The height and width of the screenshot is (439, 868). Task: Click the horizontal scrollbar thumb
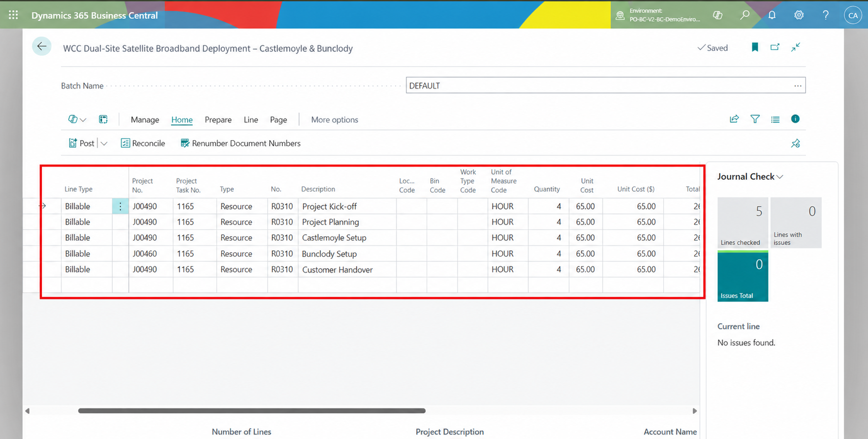pyautogui.click(x=251, y=410)
